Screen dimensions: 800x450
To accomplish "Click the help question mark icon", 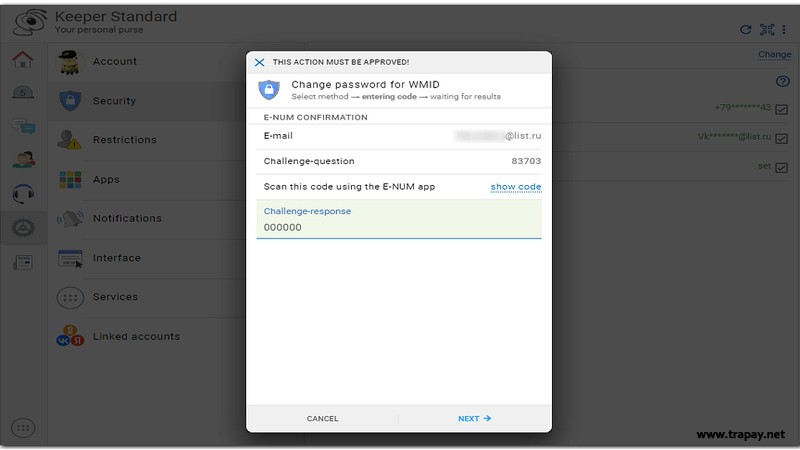I will (783, 82).
